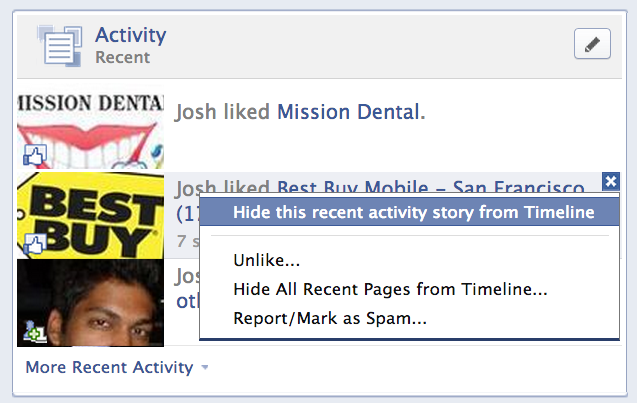Click the More Recent Activity link
Screen dimensions: 637x403
pos(109,367)
